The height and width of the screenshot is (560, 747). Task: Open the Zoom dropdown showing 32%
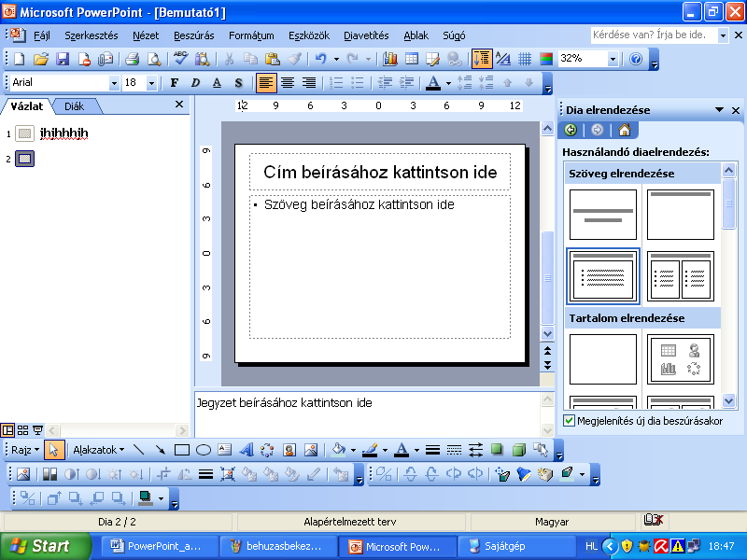[x=613, y=59]
